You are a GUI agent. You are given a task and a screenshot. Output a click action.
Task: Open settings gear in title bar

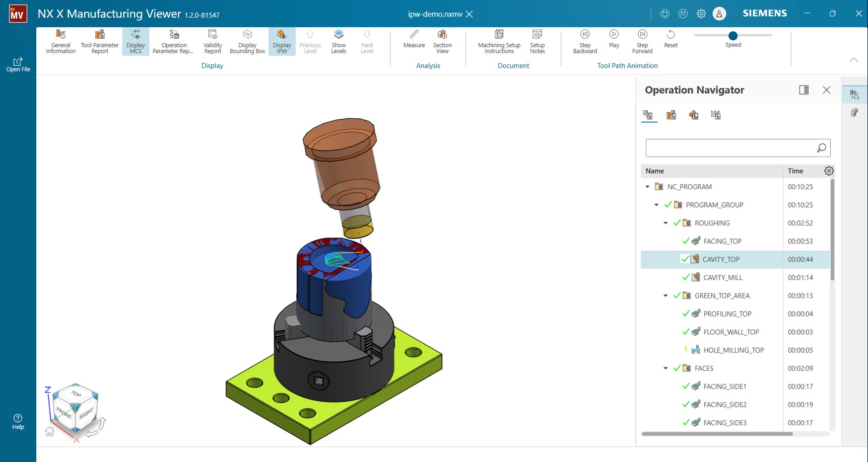point(701,14)
